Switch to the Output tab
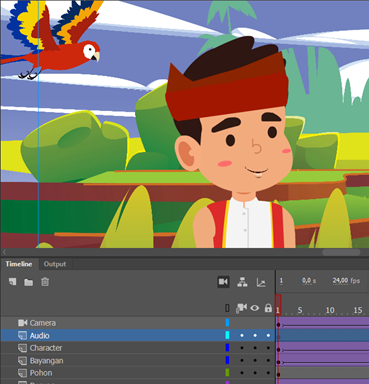The height and width of the screenshot is (384, 369). 55,264
